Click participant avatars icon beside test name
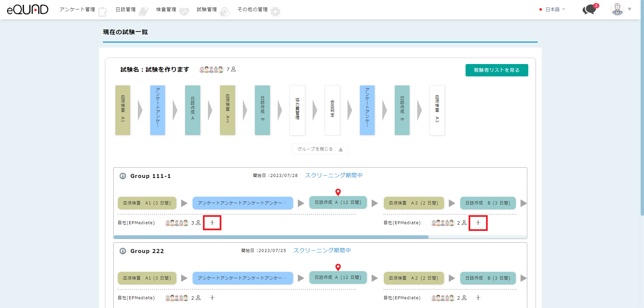 point(211,69)
